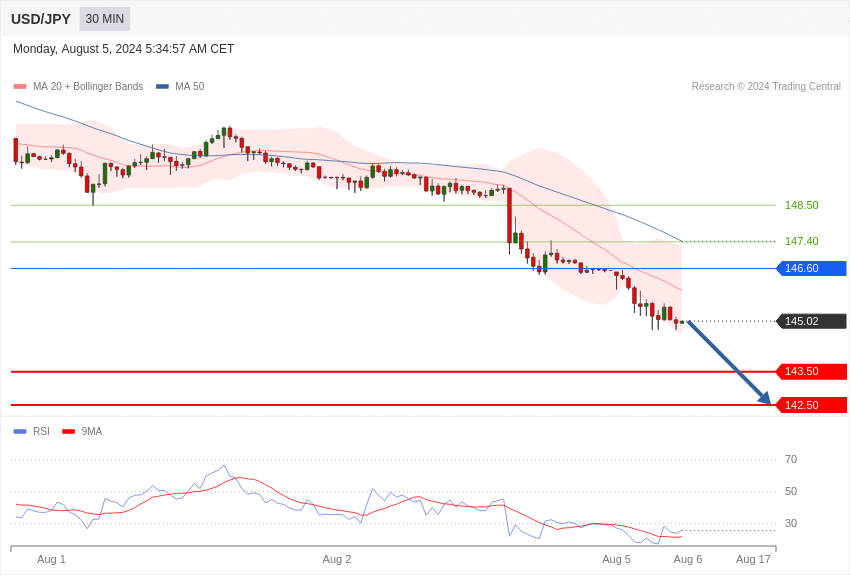
Task: Click the 30 MIN timeframe badge
Action: coord(105,19)
